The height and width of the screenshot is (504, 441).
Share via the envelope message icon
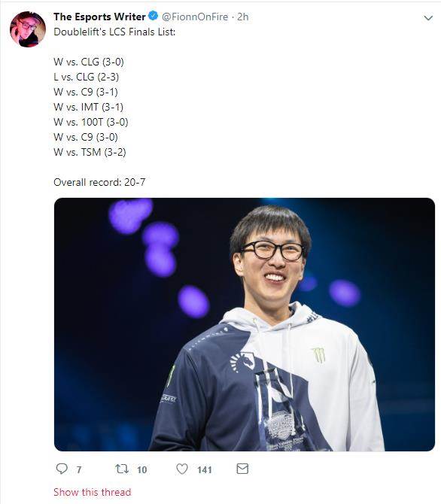tap(242, 469)
